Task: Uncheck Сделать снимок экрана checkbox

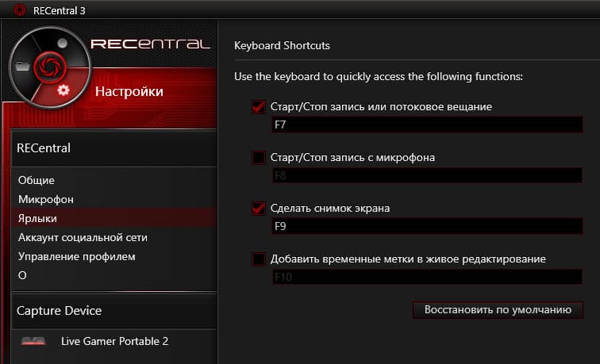Action: 258,209
